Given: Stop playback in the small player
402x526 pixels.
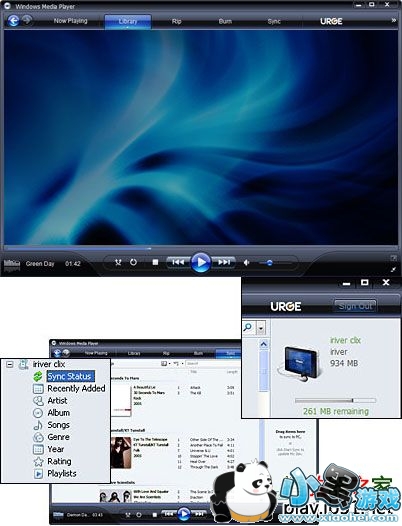Looking at the screenshot, I should (155, 514).
